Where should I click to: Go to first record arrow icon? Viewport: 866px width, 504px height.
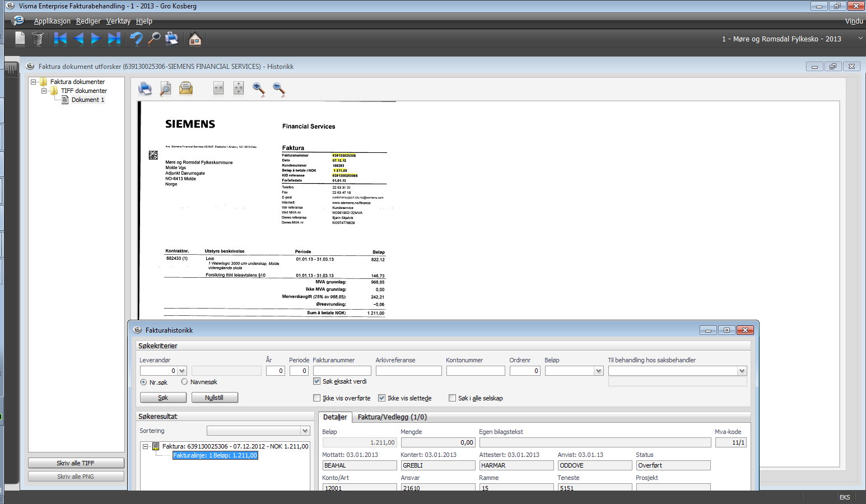[60, 38]
